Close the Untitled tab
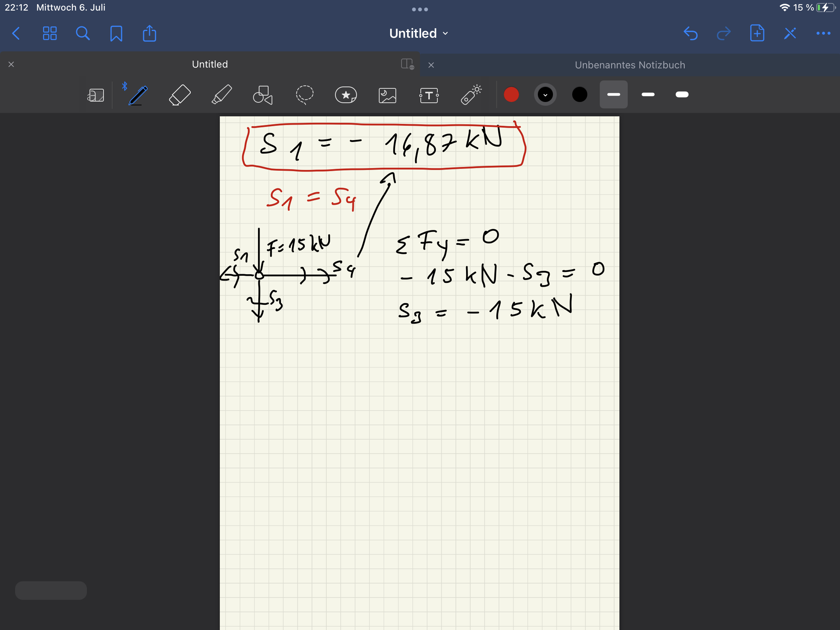Viewport: 840px width, 630px height. point(11,65)
